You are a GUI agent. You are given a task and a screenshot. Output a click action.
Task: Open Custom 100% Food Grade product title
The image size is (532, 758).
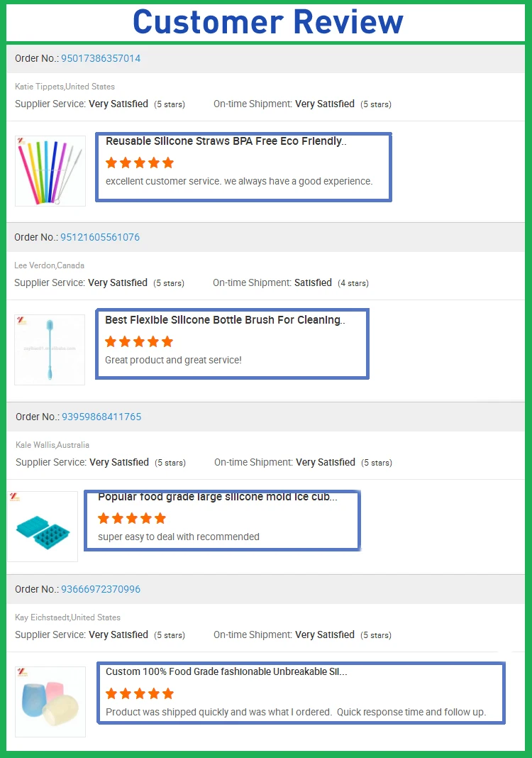tap(226, 672)
